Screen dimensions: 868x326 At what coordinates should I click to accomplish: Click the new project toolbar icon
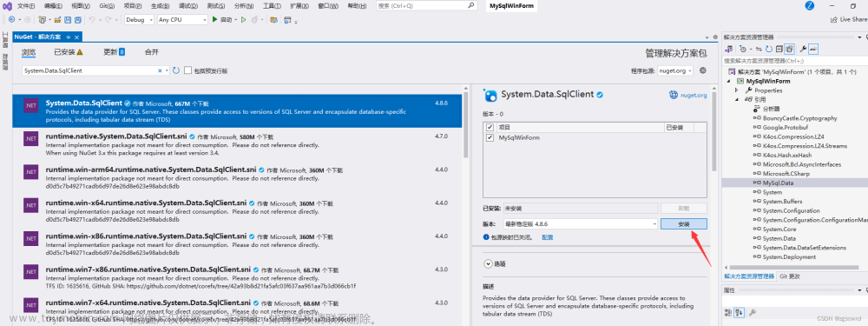coord(42,19)
